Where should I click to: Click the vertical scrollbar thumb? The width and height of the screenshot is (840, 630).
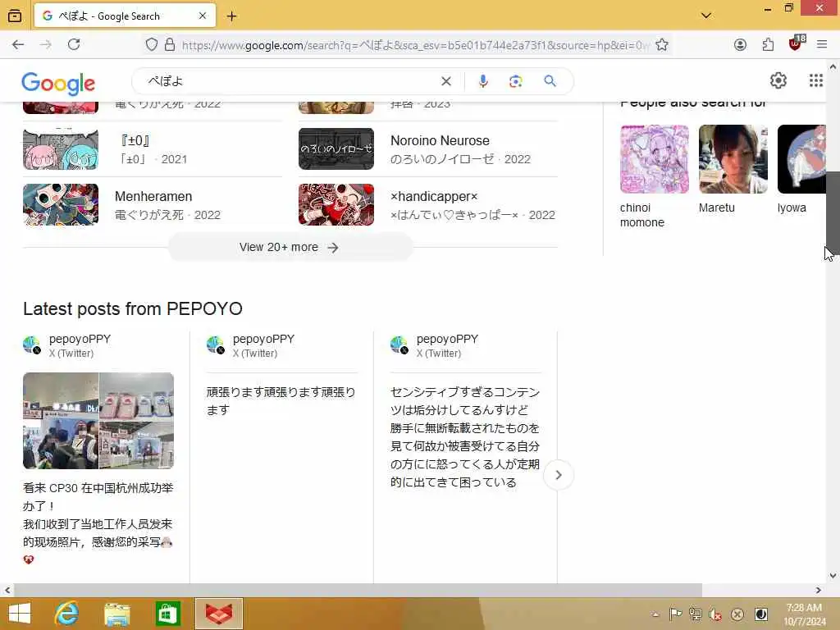point(833,212)
